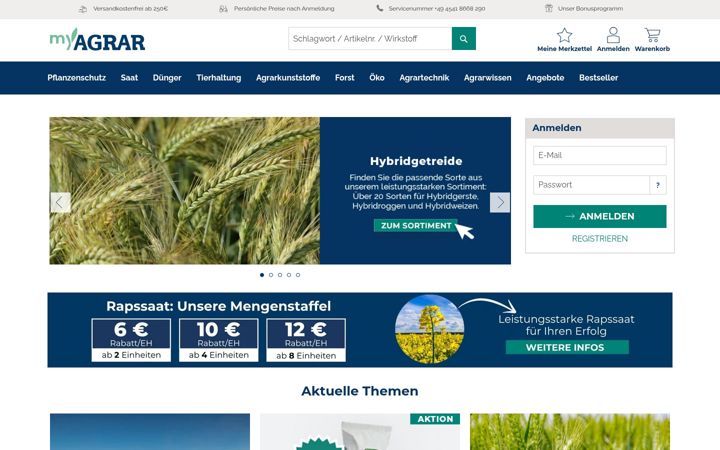
Task: Open the Pflanzenschutz menu
Action: [77, 78]
